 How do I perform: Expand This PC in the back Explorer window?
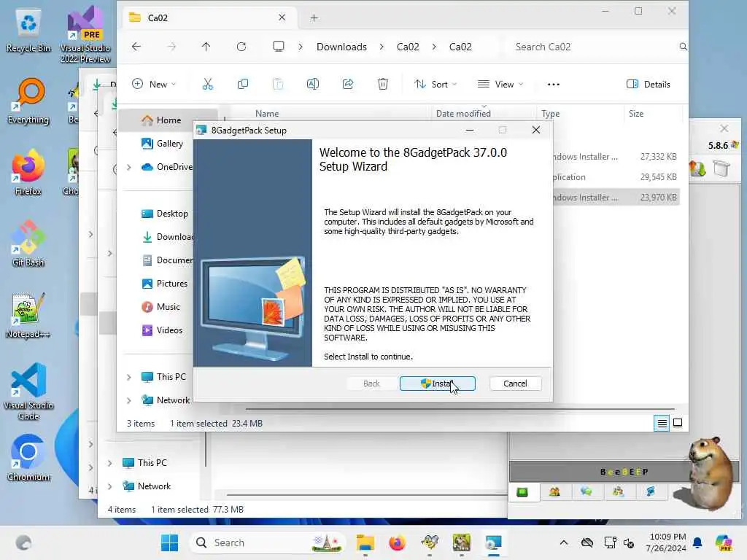pos(109,463)
